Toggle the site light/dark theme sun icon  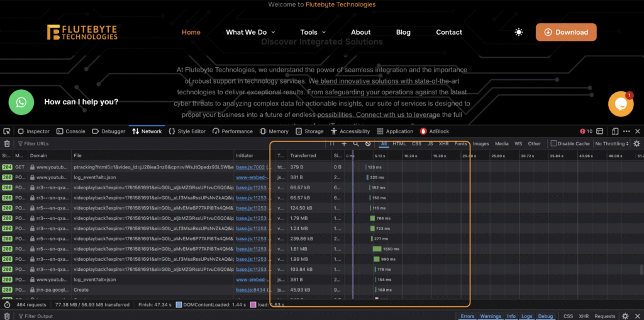[x=518, y=32]
